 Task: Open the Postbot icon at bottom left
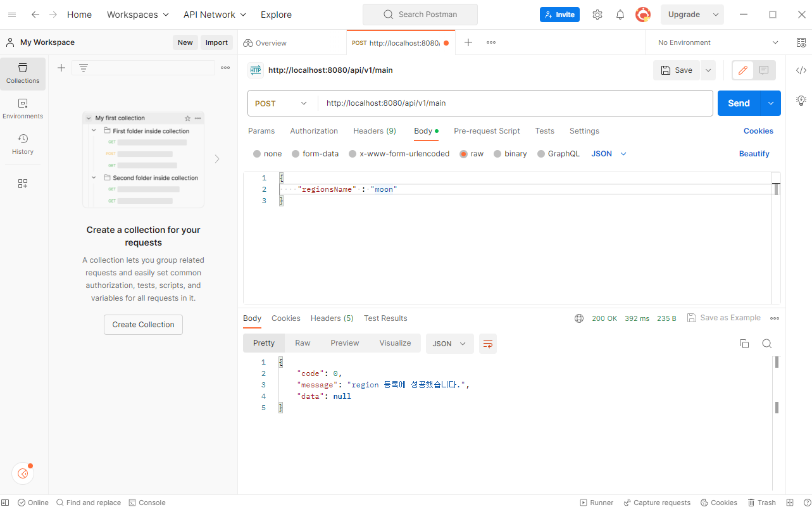pos(23,473)
